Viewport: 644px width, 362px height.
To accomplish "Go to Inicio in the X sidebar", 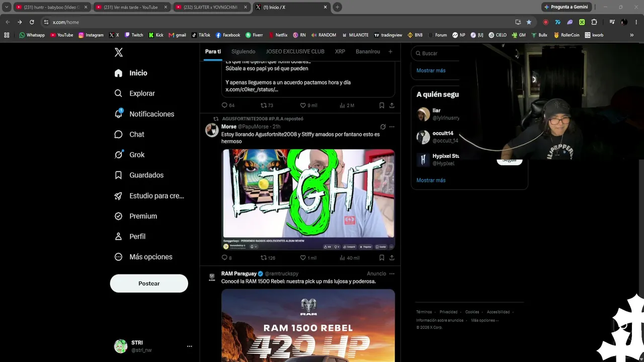I will pos(131,73).
